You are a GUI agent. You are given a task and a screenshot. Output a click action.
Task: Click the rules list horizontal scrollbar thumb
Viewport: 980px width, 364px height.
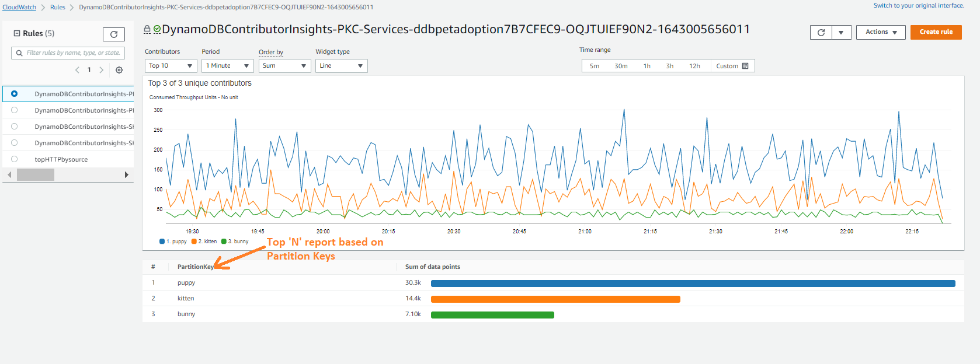pos(36,174)
